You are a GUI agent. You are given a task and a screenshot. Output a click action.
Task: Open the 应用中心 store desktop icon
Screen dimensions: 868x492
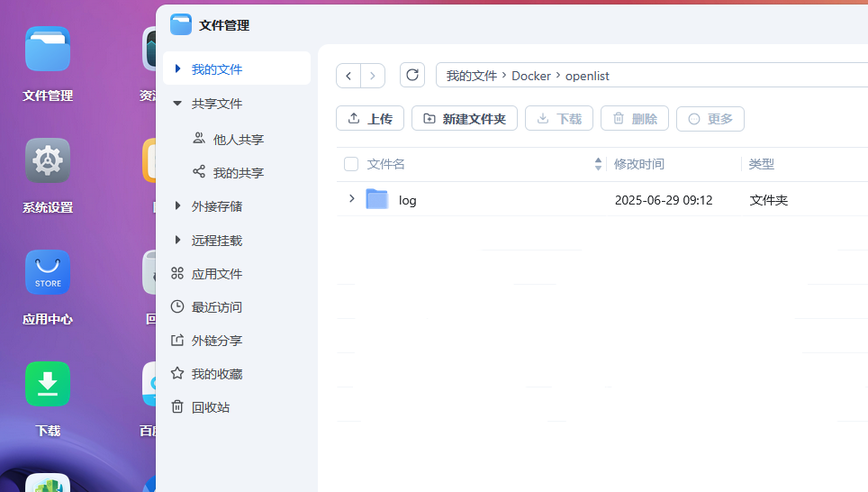pos(48,273)
